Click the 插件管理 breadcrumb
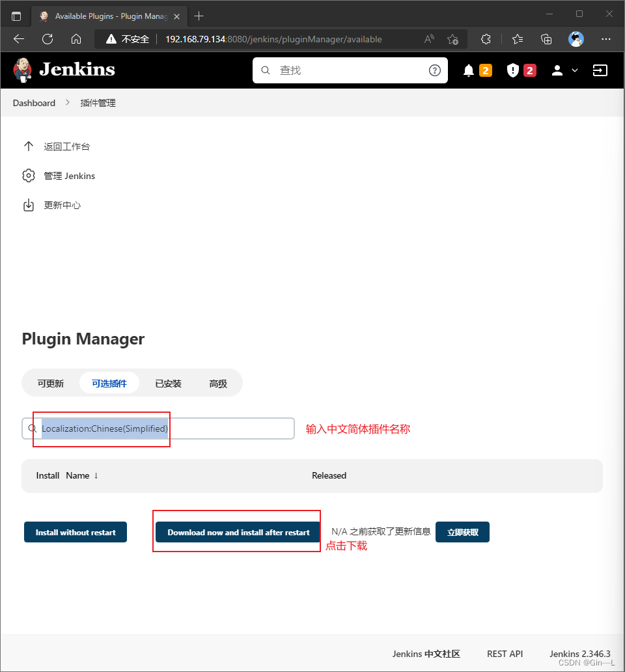 tap(98, 103)
